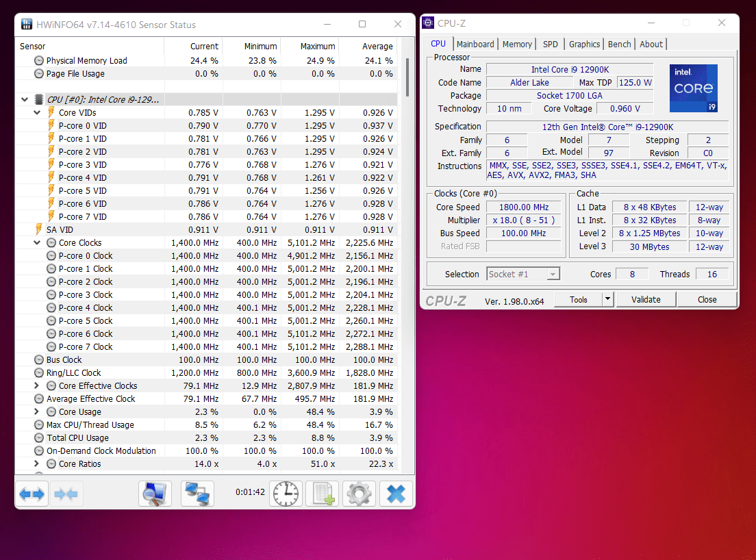Click the lightning bolt icon beside P-core 0 VID

pyautogui.click(x=51, y=125)
